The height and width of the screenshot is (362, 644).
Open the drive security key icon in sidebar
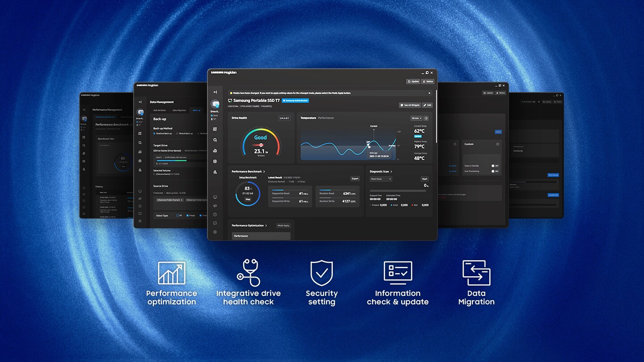click(x=215, y=172)
